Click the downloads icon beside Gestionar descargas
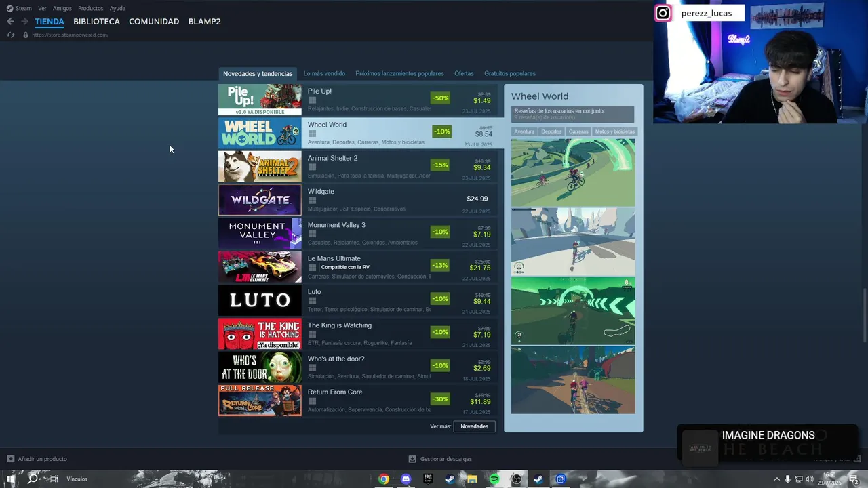Viewport: 868px width, 488px height. click(x=412, y=459)
